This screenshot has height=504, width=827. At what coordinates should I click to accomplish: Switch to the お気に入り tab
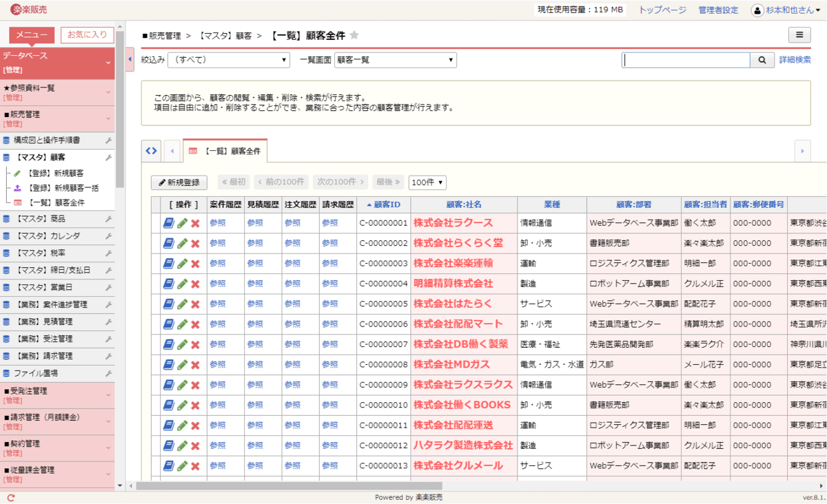(88, 34)
